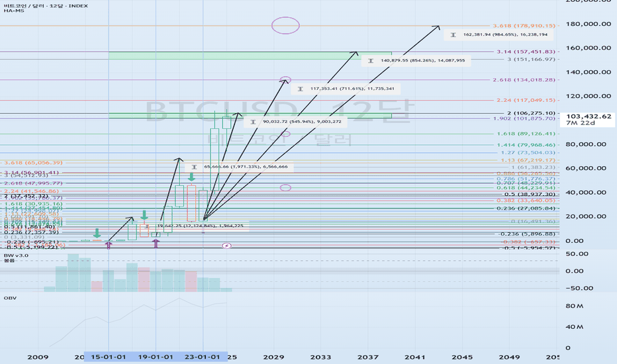Click the 140,000.00 price axis value
The image size is (617, 364).
[589, 72]
